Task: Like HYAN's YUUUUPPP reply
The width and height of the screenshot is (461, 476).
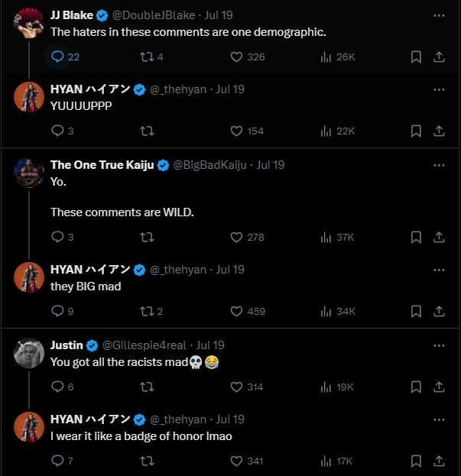Action: (236, 131)
